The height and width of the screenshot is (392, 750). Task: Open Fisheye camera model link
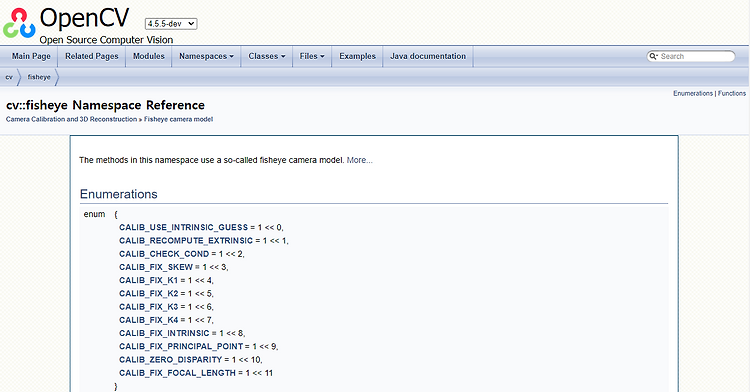point(178,119)
